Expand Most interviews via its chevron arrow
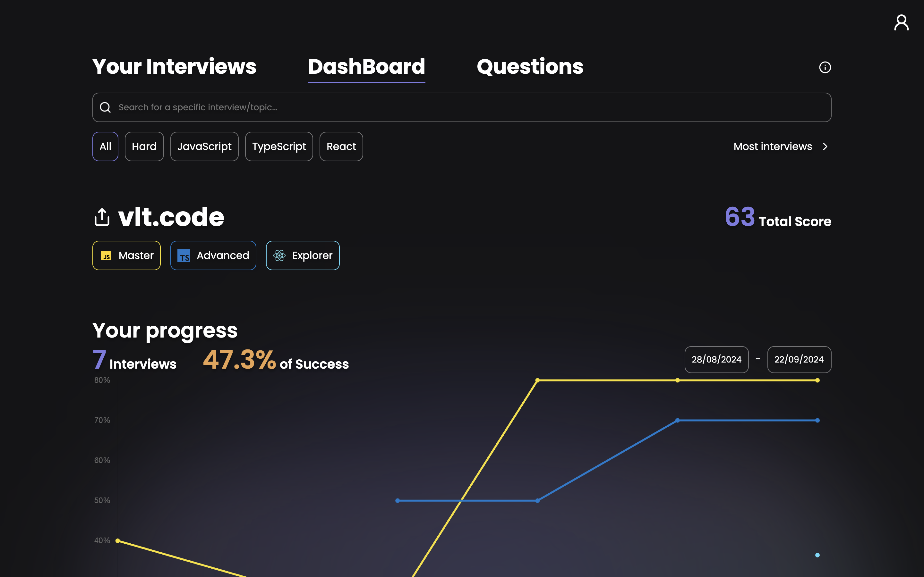This screenshot has width=924, height=577. (825, 146)
